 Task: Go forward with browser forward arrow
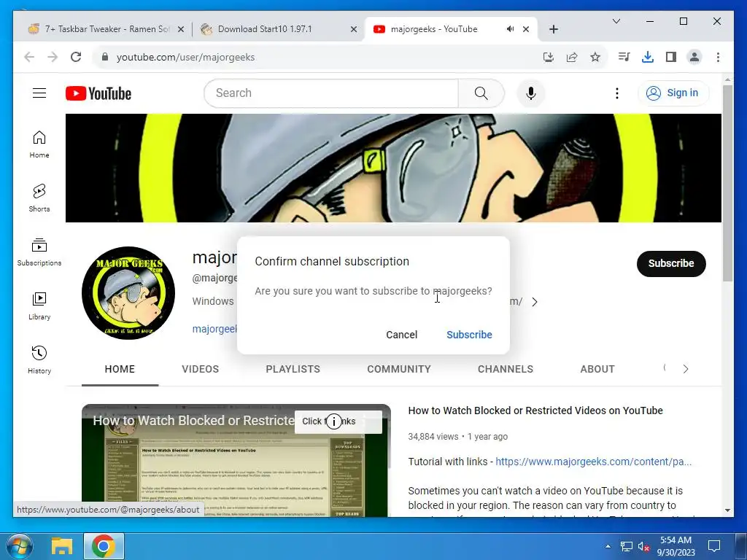point(53,57)
